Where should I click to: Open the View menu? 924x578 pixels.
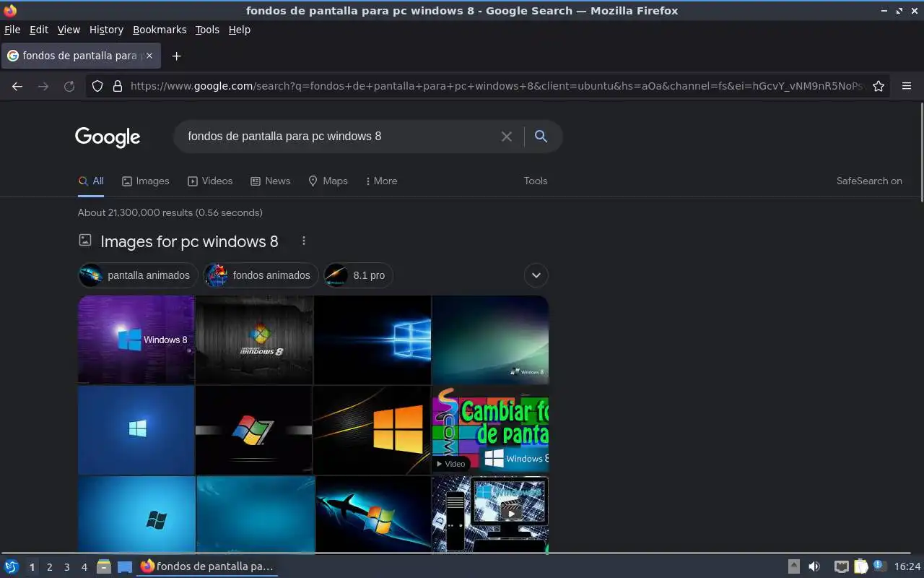[x=69, y=30]
